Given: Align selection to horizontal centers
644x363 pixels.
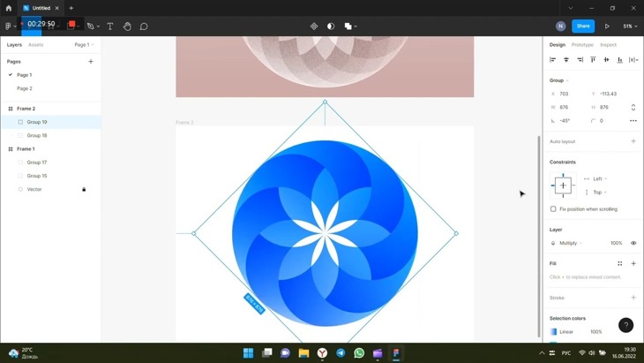Looking at the screenshot, I should [x=566, y=59].
